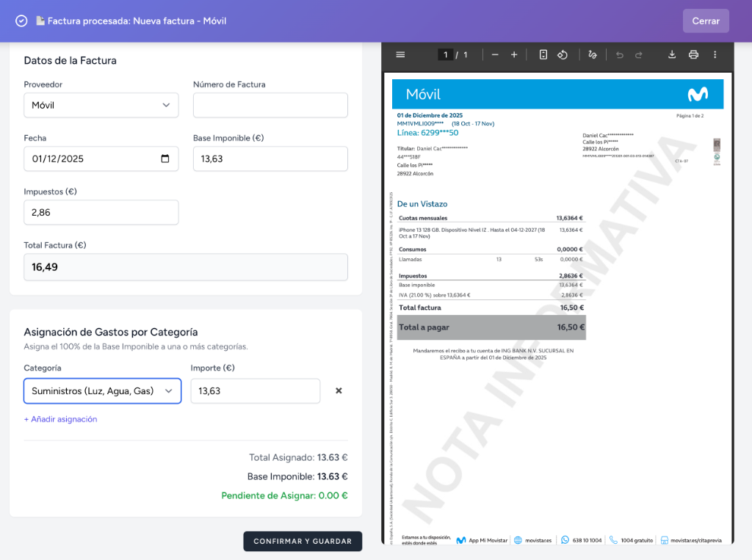
Task: Click the WhatsApp icon in invoice footer
Action: (x=565, y=540)
